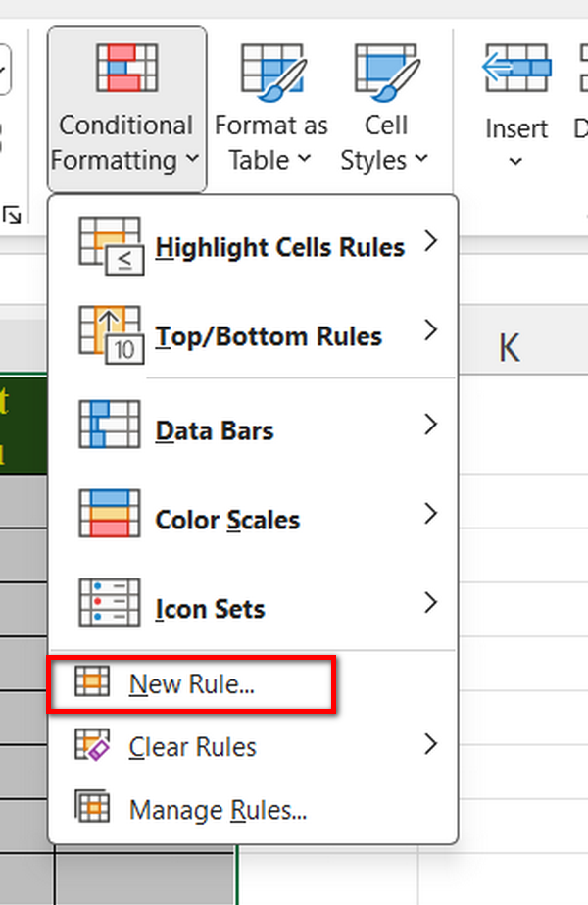Click the Cell Styles icon

pos(386,69)
